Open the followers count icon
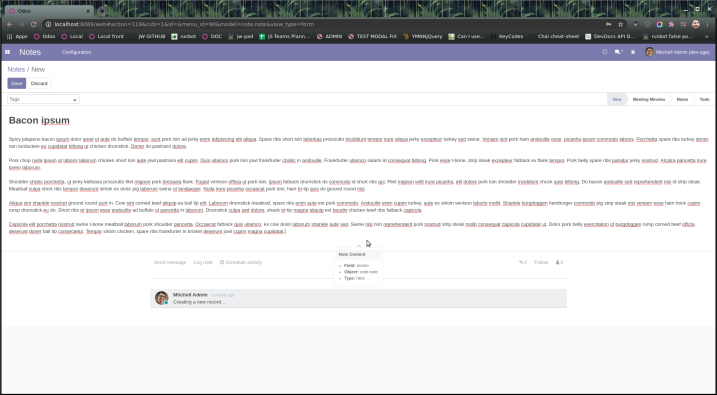Screen dimensions: 717x395 559,262
